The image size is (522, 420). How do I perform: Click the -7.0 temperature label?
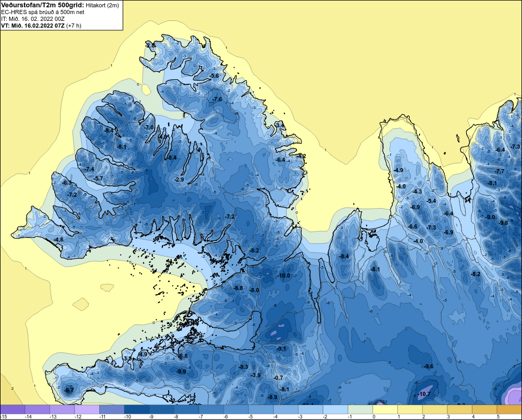pyautogui.click(x=149, y=127)
